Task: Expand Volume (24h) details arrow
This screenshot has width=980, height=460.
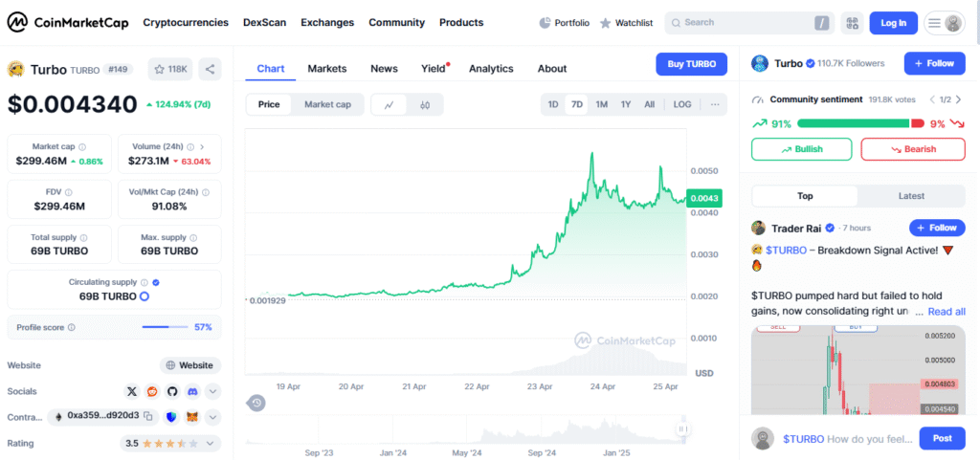Action: click(201, 147)
